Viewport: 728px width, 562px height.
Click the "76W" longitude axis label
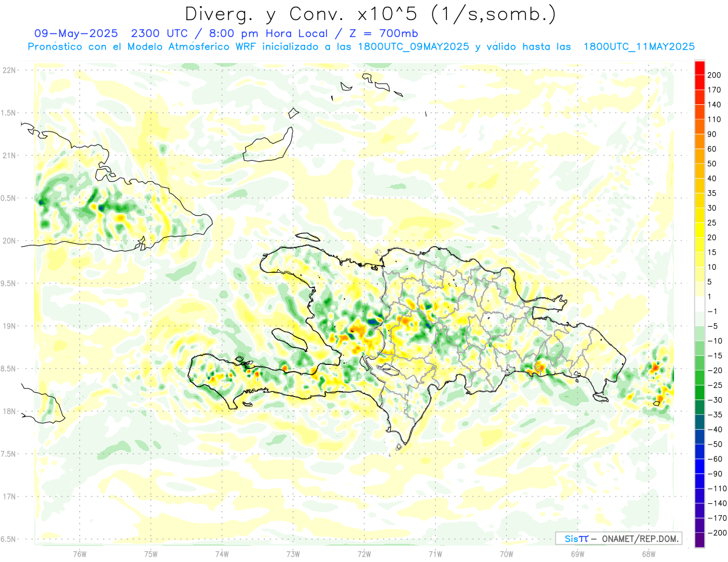[x=79, y=554]
